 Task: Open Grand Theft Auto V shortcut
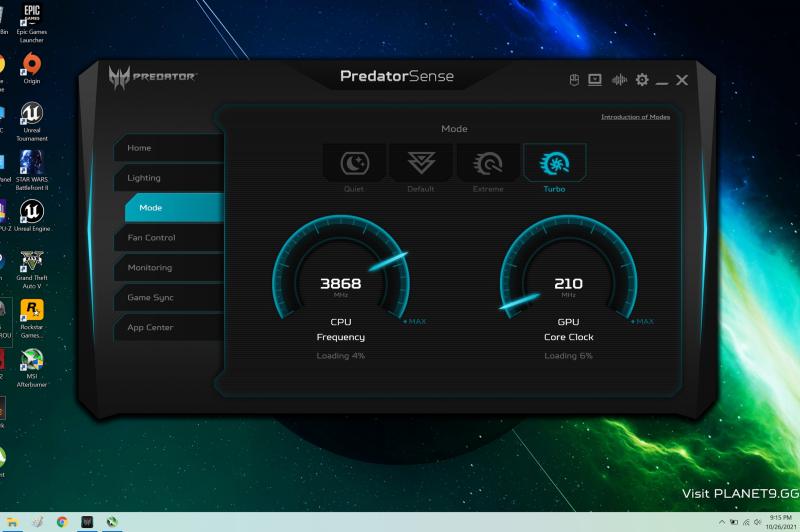(x=32, y=269)
